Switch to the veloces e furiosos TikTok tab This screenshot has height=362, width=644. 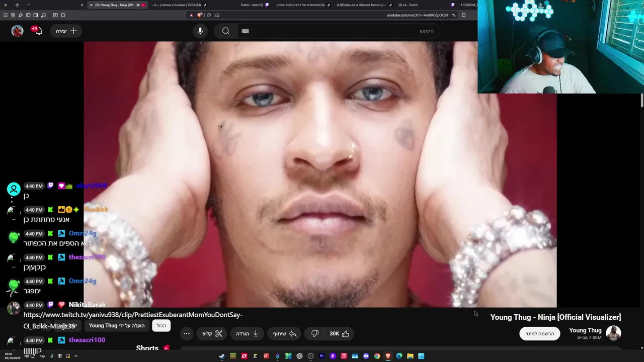pyautogui.click(x=179, y=5)
